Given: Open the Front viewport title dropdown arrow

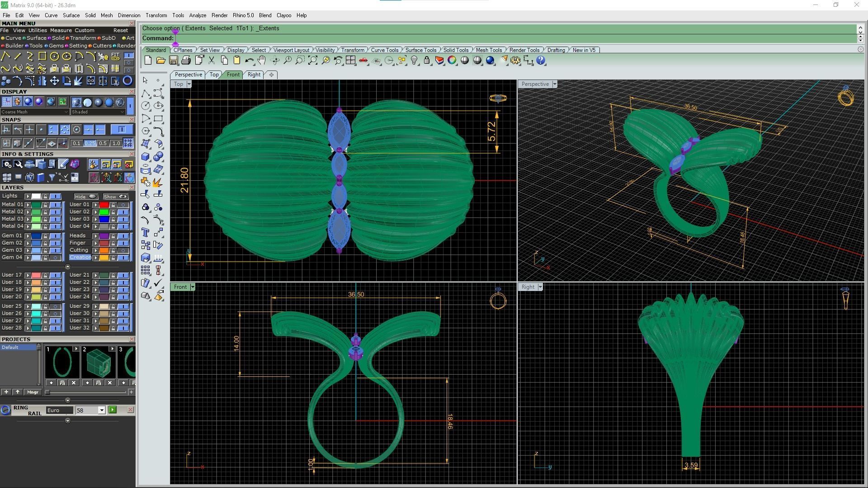Looking at the screenshot, I should (193, 287).
